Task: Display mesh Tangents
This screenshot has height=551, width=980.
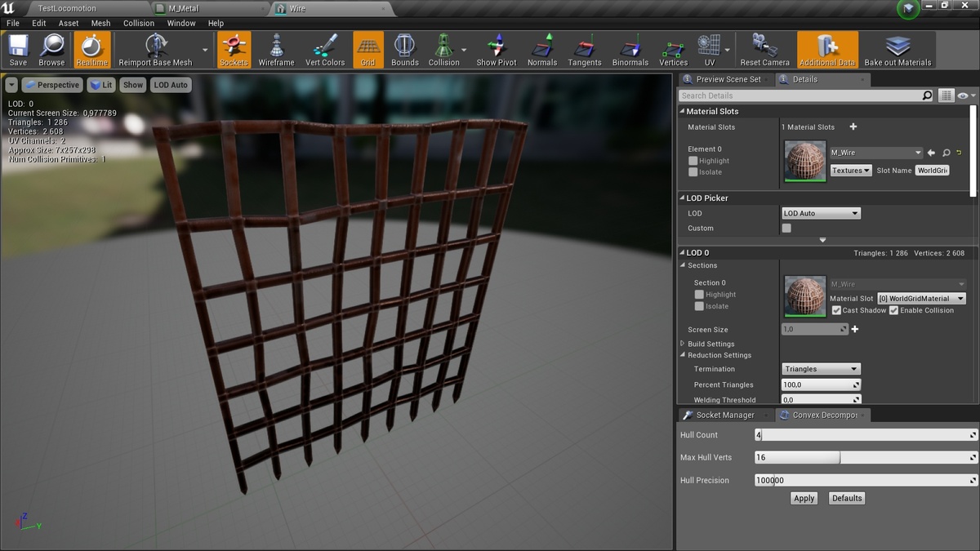Action: tap(585, 50)
